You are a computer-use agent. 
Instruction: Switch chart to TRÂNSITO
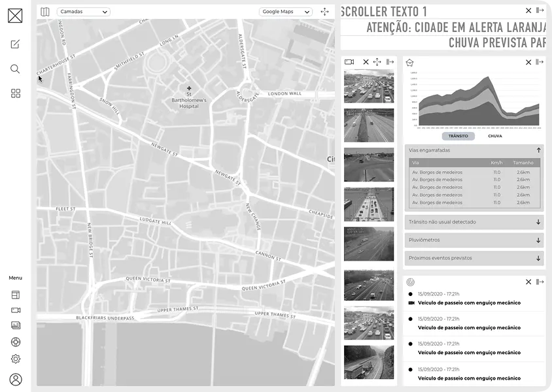[x=458, y=136]
